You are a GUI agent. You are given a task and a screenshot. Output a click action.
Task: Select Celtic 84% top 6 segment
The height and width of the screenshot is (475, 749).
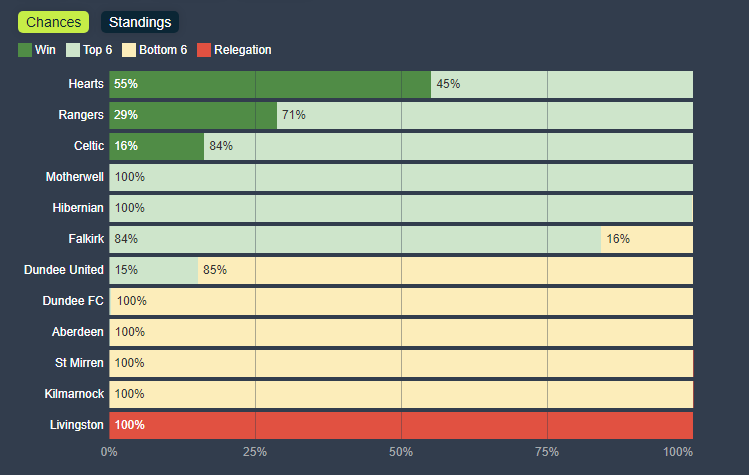coord(448,146)
